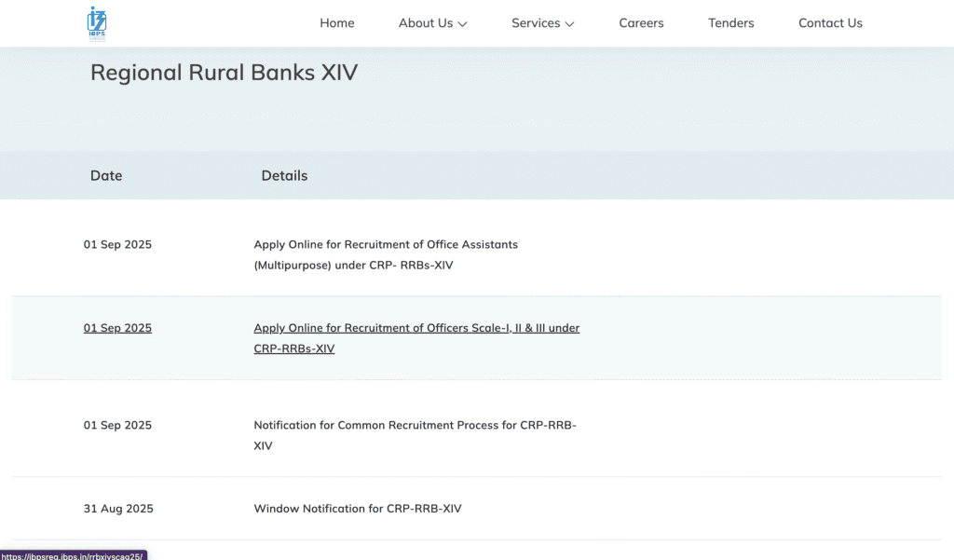This screenshot has height=560, width=954.
Task: Click the 01 Sep 2025 date in Common Recruitment Process row
Action: [x=117, y=425]
